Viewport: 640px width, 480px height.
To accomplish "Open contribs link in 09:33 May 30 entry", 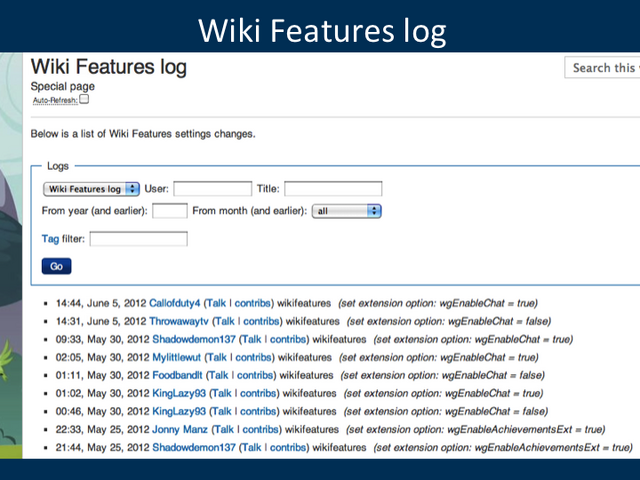I will coord(288,339).
